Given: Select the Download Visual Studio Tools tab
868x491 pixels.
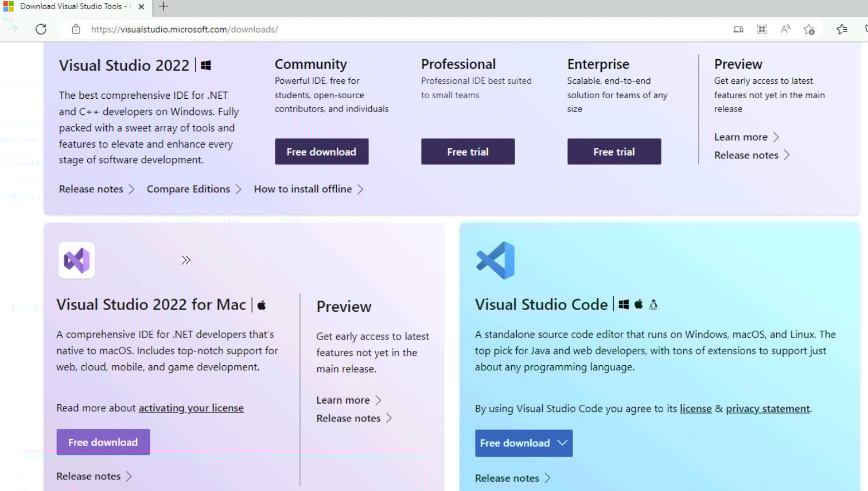Looking at the screenshot, I should (x=75, y=7).
